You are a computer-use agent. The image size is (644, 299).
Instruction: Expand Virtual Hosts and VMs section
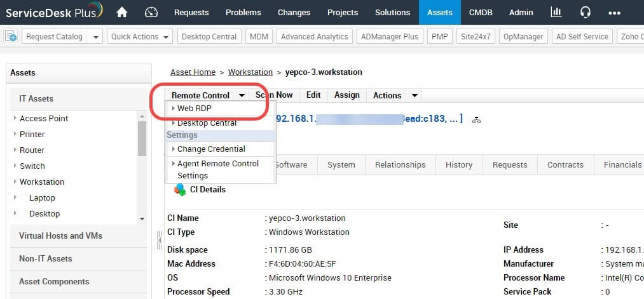coord(78,236)
